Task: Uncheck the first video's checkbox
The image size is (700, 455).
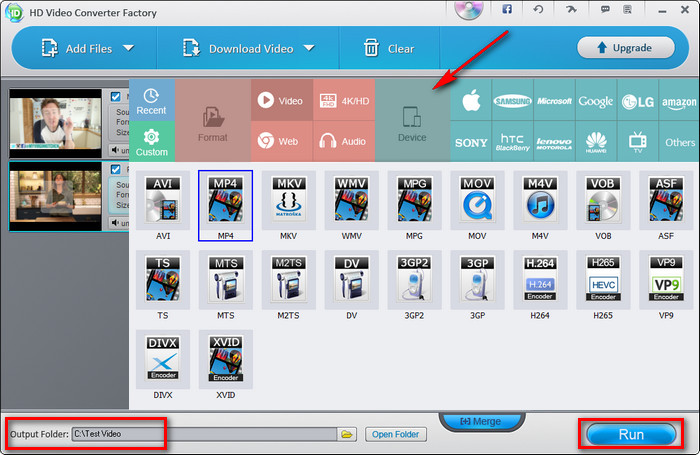Action: pos(116,96)
